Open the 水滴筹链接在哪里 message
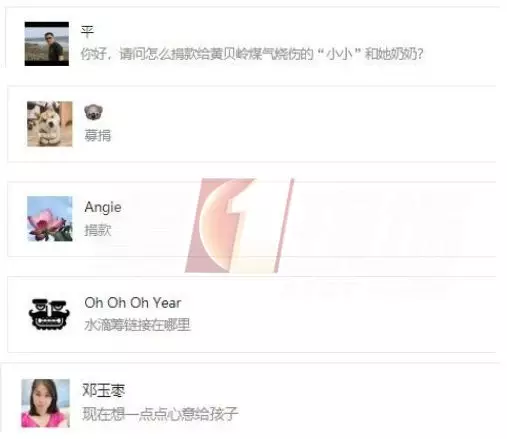The width and height of the screenshot is (507, 439). [x=137, y=325]
